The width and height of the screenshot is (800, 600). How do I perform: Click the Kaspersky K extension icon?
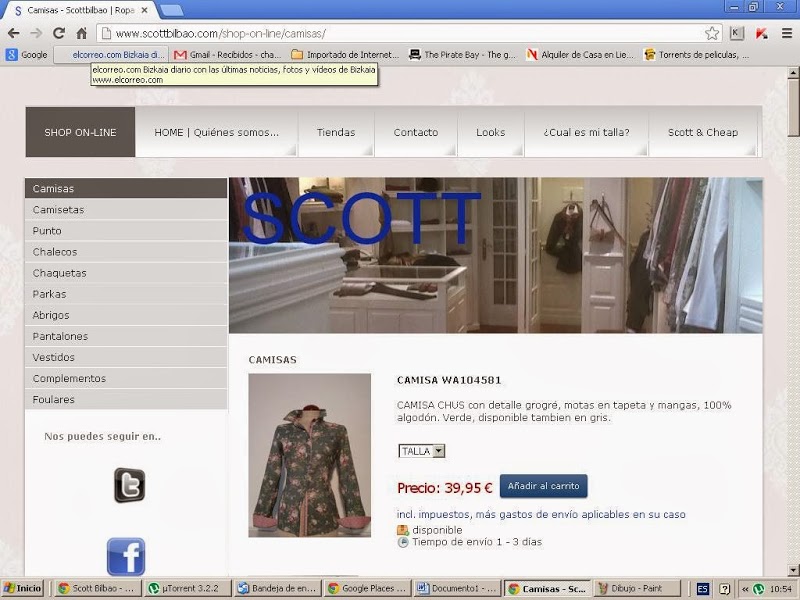(x=736, y=34)
